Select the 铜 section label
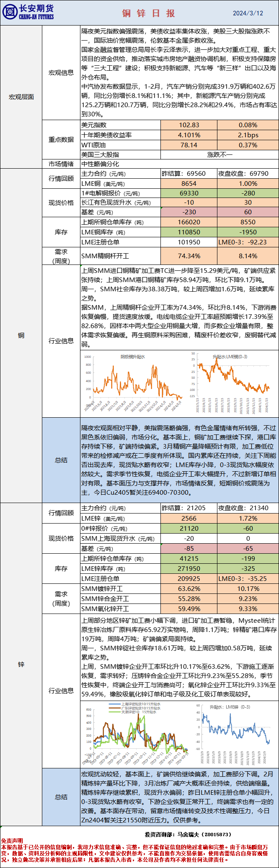Image resolution: width=279 pixels, height=868 pixels. click(x=21, y=335)
